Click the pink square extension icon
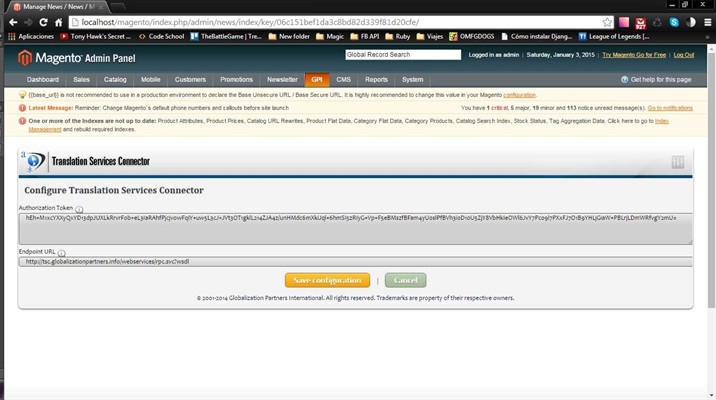Image resolution: width=716 pixels, height=400 pixels. tap(624, 22)
